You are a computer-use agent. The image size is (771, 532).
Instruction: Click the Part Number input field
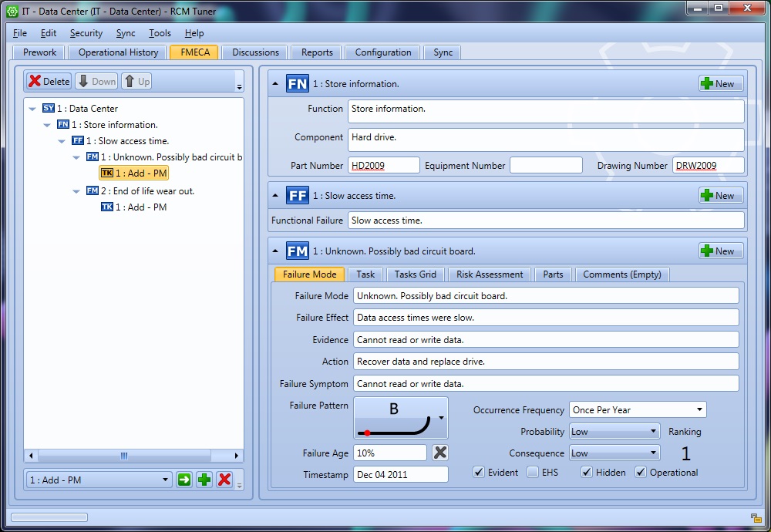pos(384,166)
